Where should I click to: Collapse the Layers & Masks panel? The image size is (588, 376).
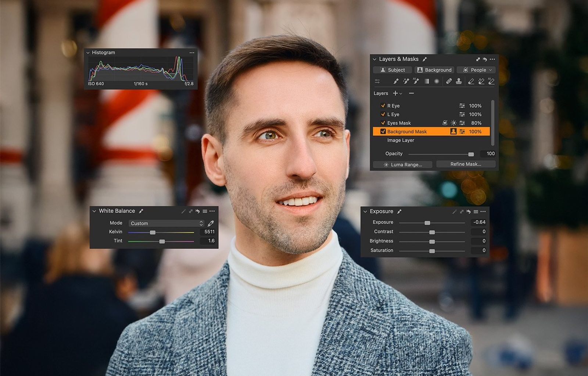(374, 59)
